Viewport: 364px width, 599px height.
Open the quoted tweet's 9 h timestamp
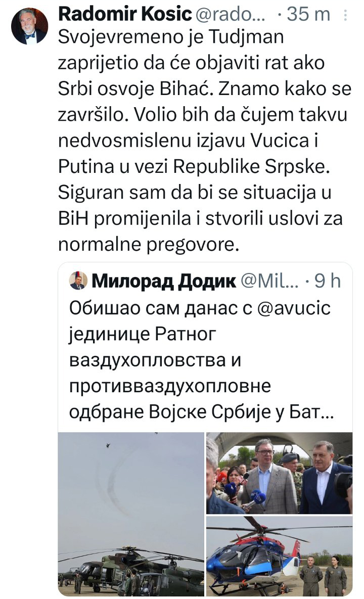coord(327,281)
